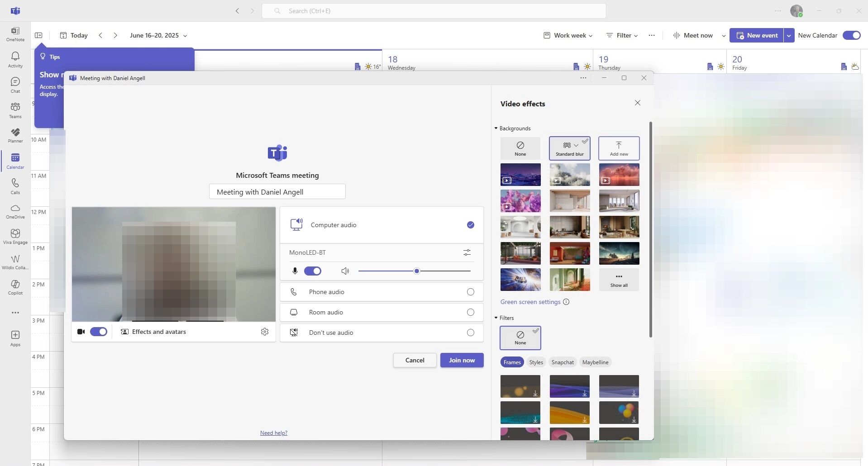Show more apps via sidebar ellipsis

click(15, 313)
